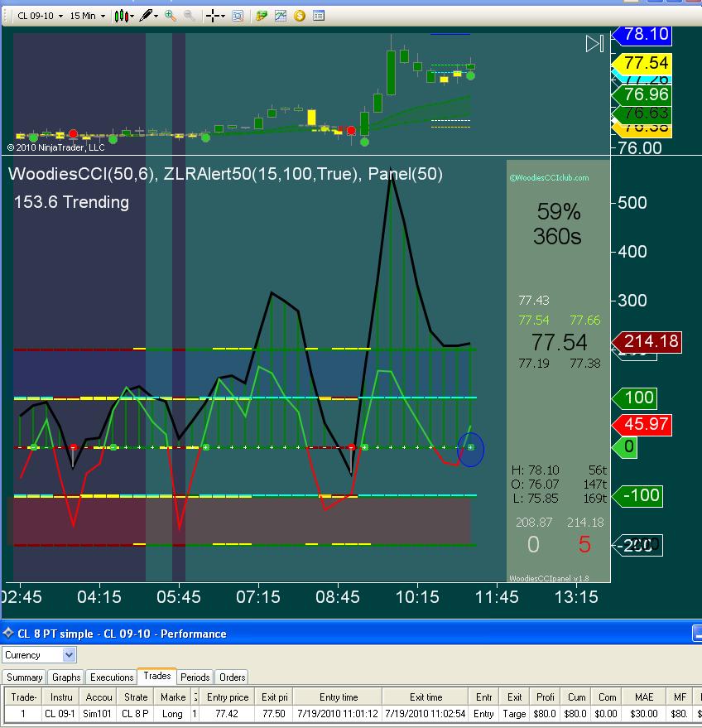Click the 360s countdown in the panel

pos(557,236)
